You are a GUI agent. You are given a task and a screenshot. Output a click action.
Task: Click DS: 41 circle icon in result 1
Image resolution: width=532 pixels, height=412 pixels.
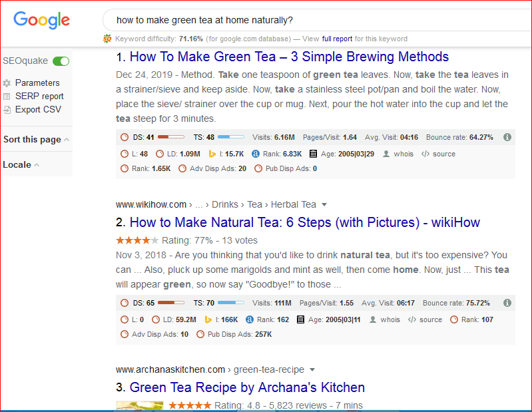point(125,137)
